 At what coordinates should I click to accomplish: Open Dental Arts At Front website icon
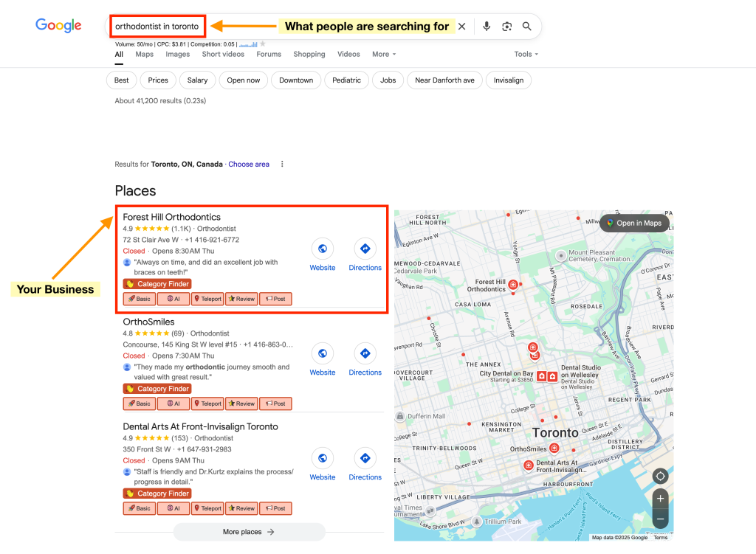323,458
